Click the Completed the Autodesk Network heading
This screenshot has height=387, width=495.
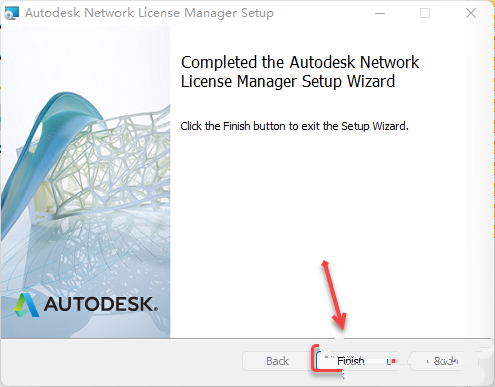click(x=300, y=62)
